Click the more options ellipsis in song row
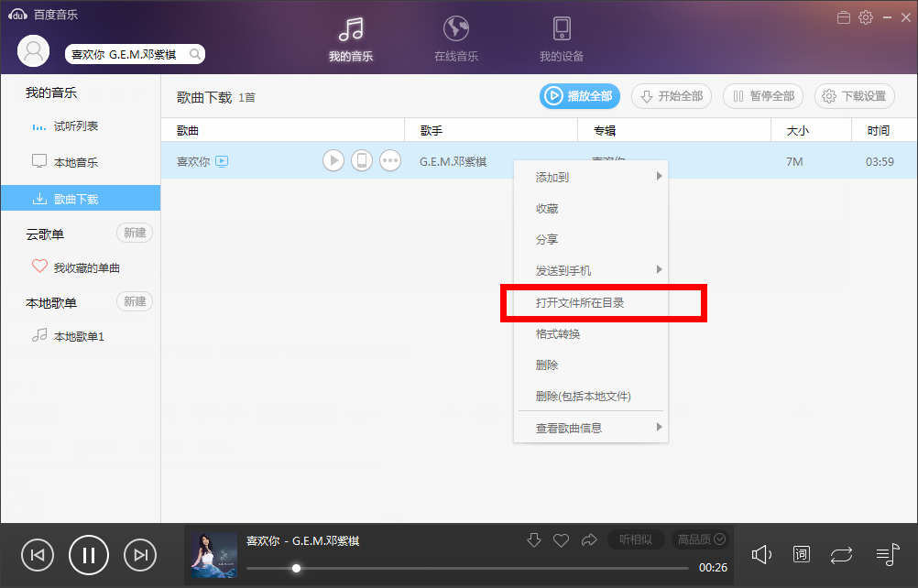This screenshot has height=588, width=918. point(390,160)
